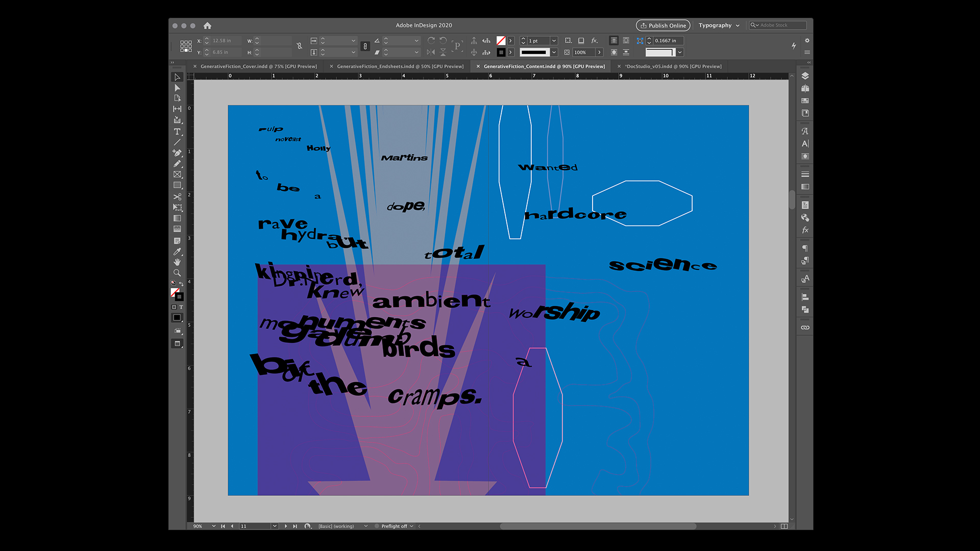Go to next page arrow
This screenshot has width=980, height=551.
point(285,526)
